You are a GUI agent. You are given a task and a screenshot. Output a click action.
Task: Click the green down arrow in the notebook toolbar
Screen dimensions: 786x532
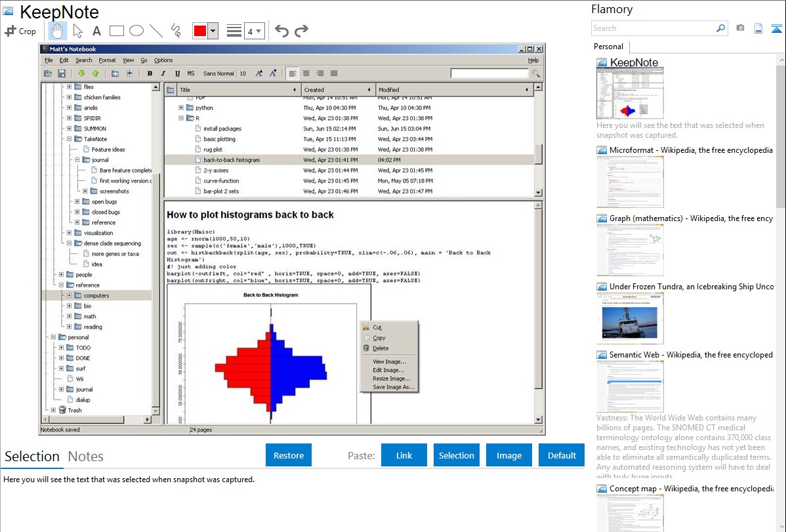pyautogui.click(x=81, y=73)
